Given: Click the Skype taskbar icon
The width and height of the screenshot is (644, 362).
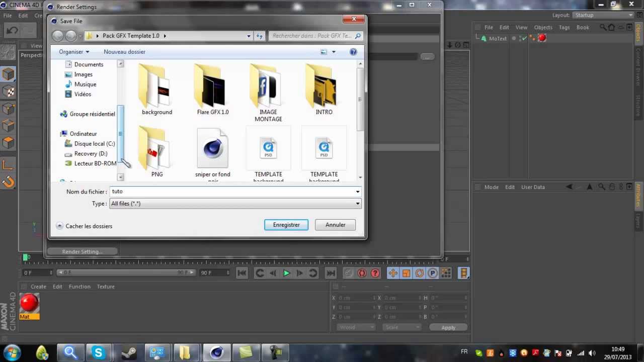Looking at the screenshot, I should [x=98, y=353].
